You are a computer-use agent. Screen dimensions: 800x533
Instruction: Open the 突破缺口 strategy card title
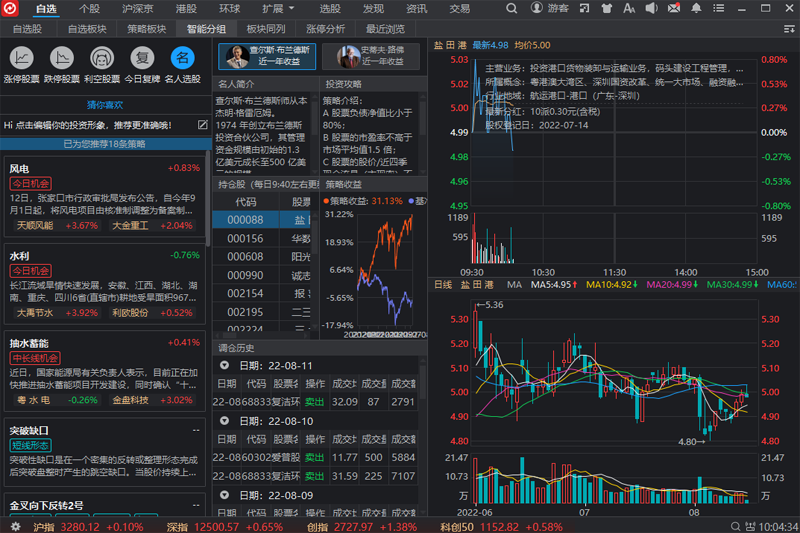coord(29,430)
